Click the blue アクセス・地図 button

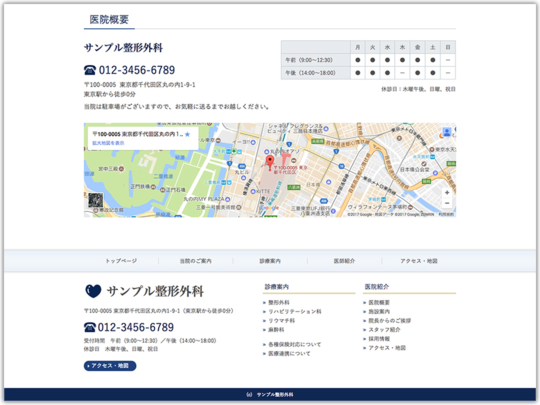click(110, 366)
